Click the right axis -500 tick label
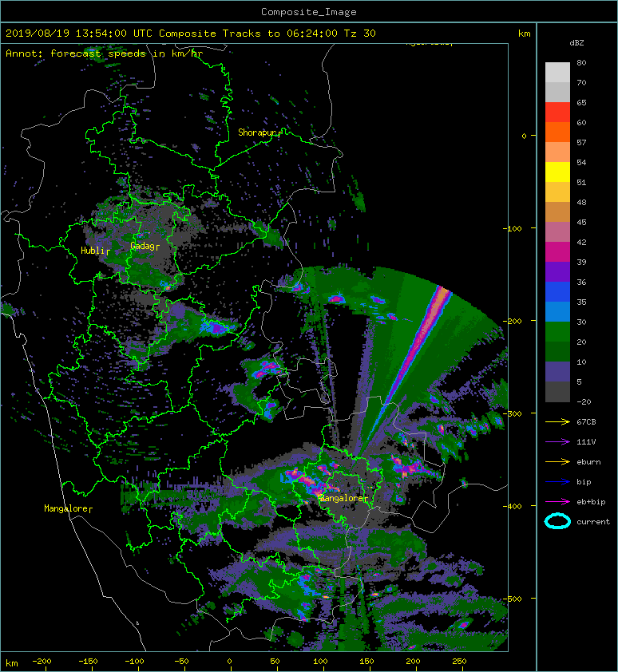Viewport: 618px width, 672px height. point(513,599)
